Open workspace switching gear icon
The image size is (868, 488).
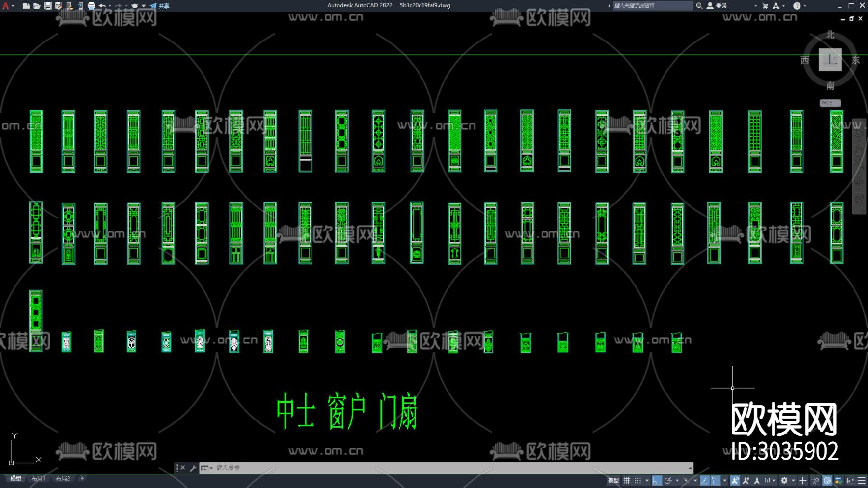pos(784,480)
